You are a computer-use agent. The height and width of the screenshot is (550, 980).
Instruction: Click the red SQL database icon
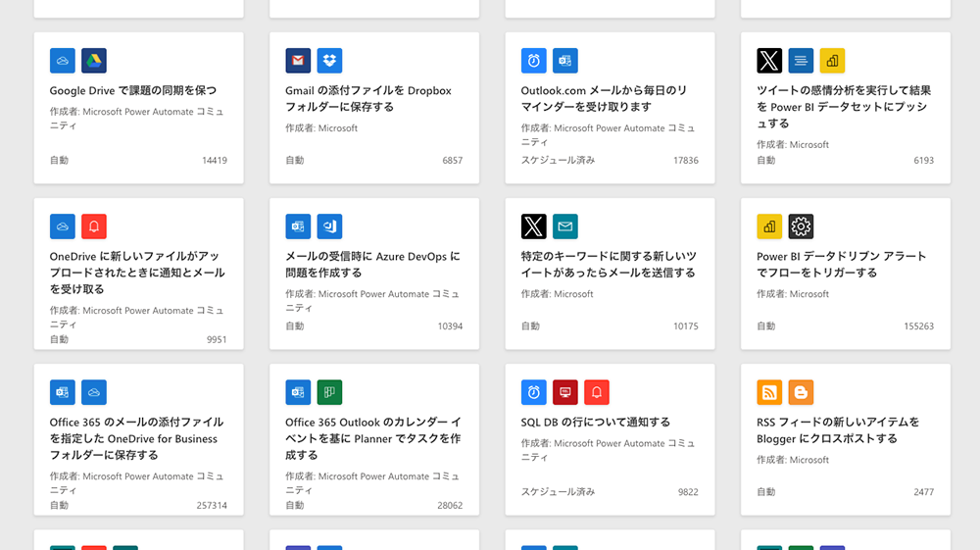pos(565,392)
